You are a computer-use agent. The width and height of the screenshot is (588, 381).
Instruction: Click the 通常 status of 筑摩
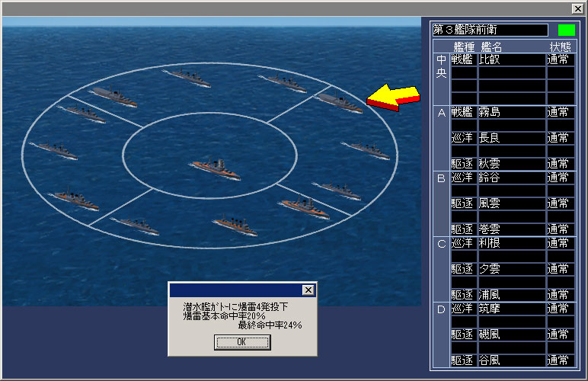coord(561,309)
